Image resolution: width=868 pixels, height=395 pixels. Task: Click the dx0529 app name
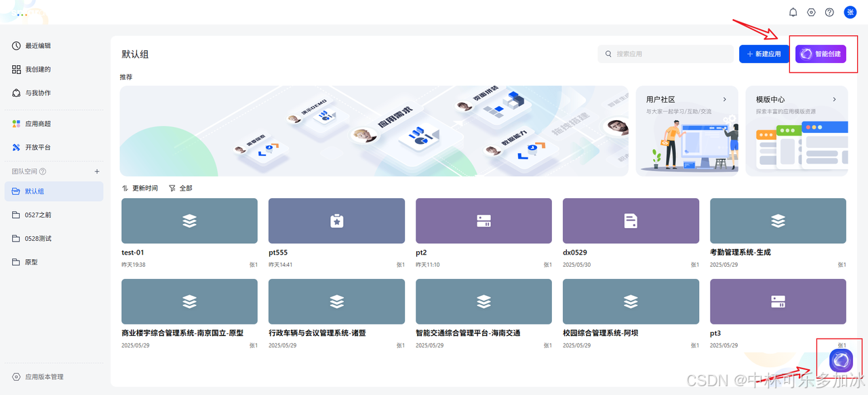click(x=575, y=252)
